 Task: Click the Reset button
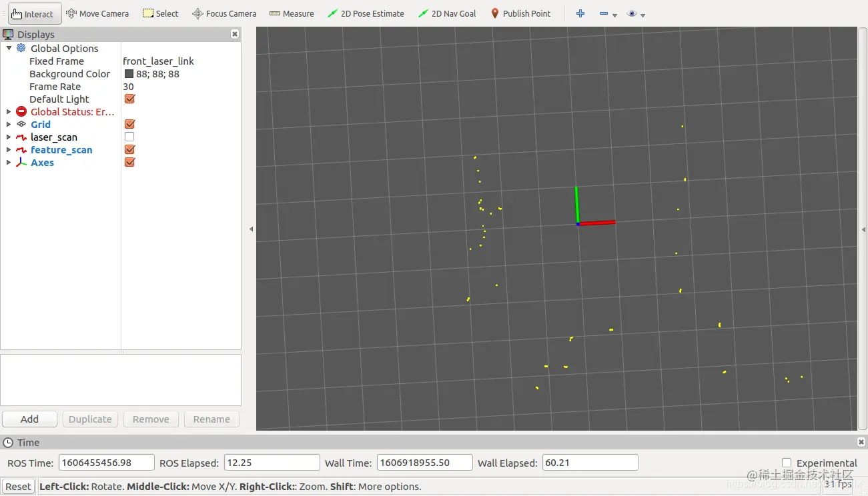click(19, 487)
